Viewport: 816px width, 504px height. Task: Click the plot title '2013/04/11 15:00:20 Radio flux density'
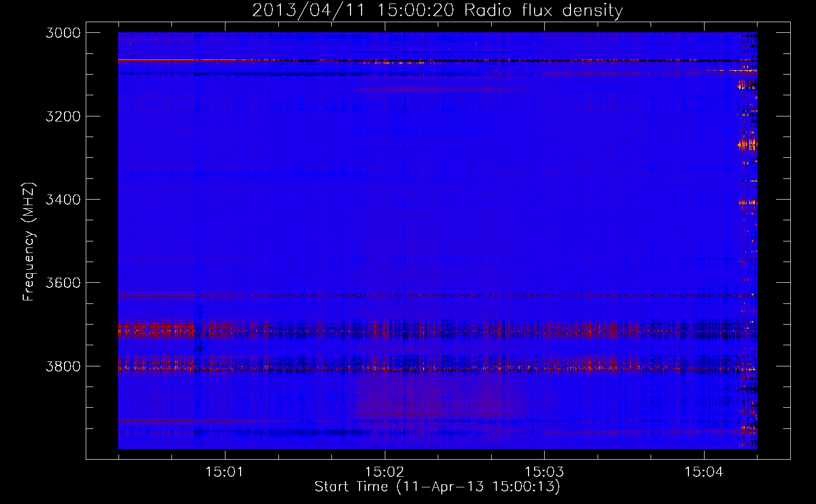click(x=437, y=11)
